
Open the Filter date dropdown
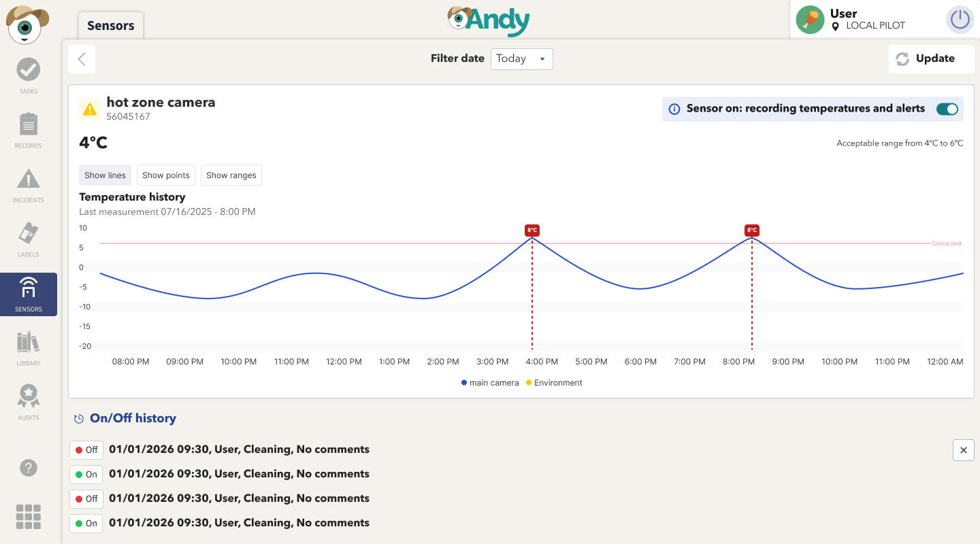coord(521,59)
